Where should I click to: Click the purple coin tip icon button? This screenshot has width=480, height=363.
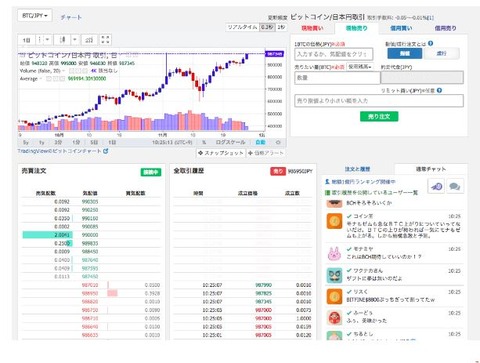tap(437, 186)
